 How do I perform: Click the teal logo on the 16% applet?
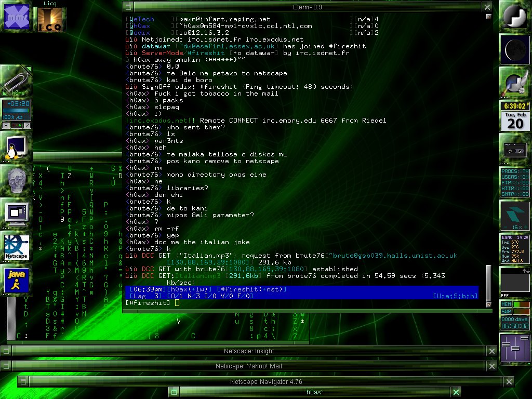pyautogui.click(x=515, y=214)
